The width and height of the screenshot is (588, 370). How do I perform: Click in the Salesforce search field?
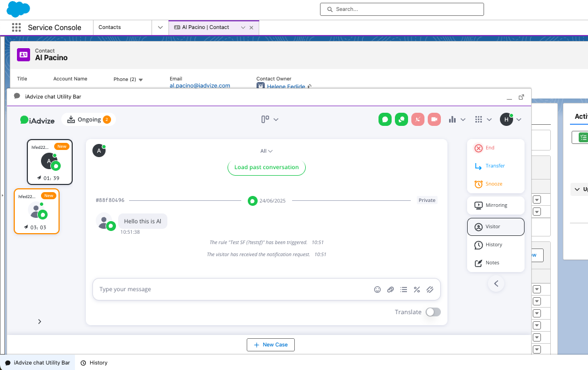pyautogui.click(x=402, y=9)
